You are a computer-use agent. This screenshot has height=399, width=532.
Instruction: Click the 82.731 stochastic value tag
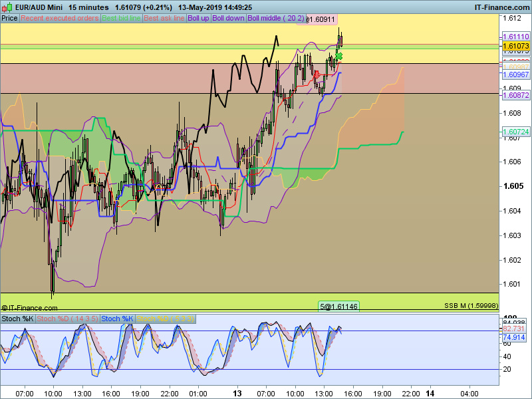pos(513,329)
